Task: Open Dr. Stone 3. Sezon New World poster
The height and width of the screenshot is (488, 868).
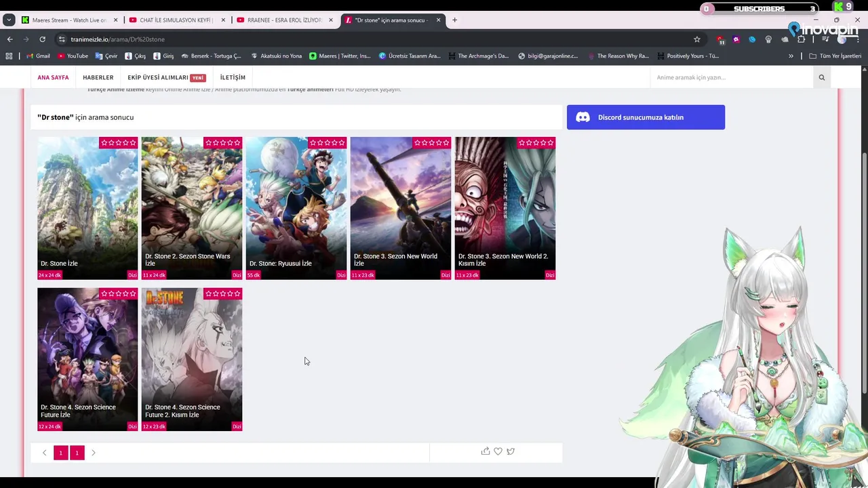Action: (401, 208)
